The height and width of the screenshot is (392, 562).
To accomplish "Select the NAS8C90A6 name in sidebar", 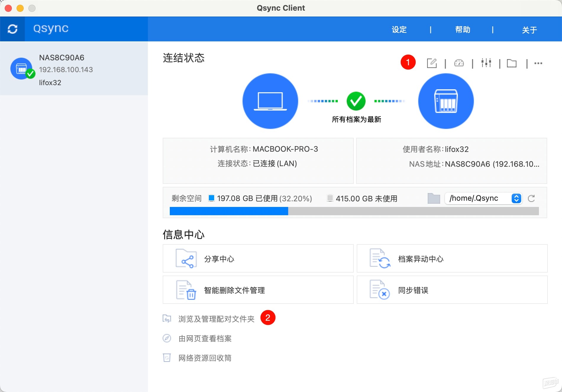I will [x=62, y=58].
